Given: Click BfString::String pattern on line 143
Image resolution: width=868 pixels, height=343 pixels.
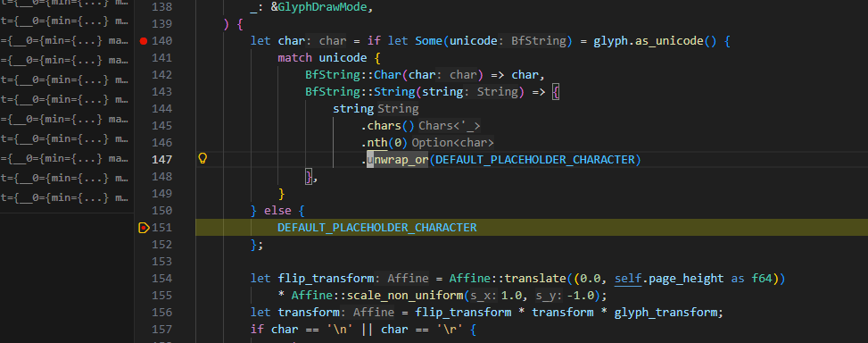Looking at the screenshot, I should [360, 92].
